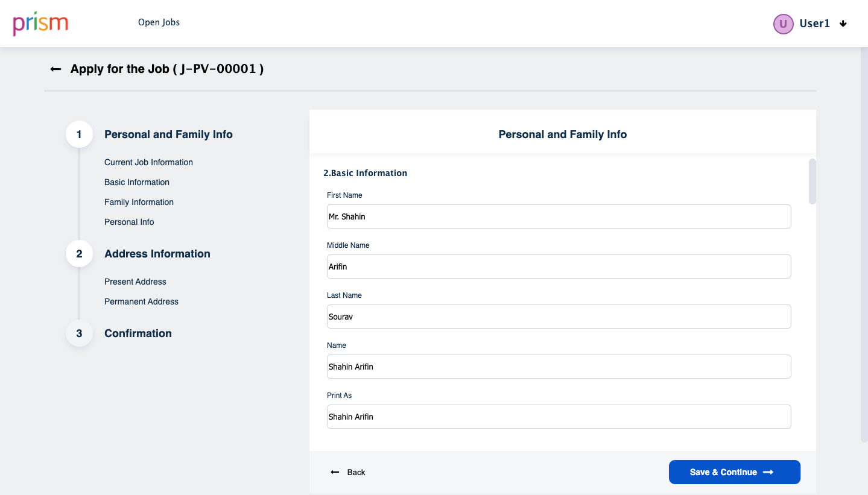Select step 1 circle icon

click(79, 134)
